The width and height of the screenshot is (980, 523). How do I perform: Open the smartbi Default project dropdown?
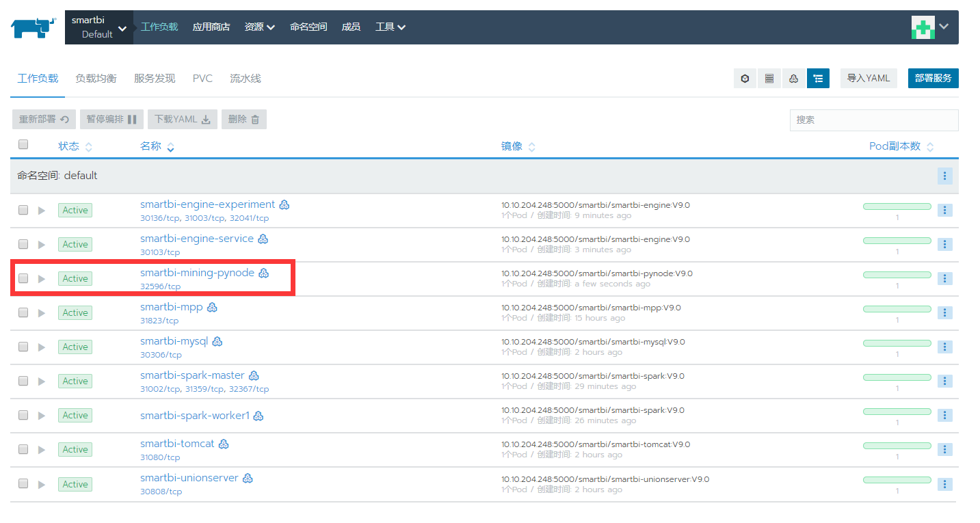[x=99, y=27]
